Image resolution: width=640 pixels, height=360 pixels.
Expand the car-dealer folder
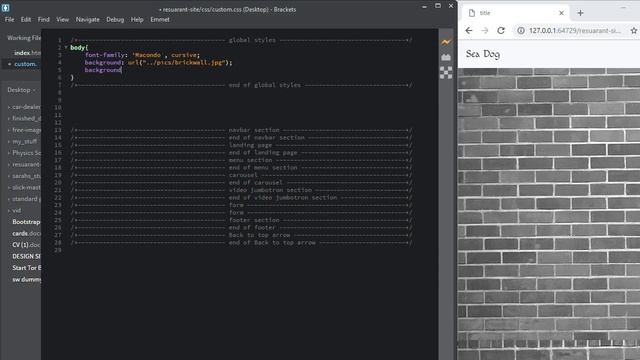point(9,107)
